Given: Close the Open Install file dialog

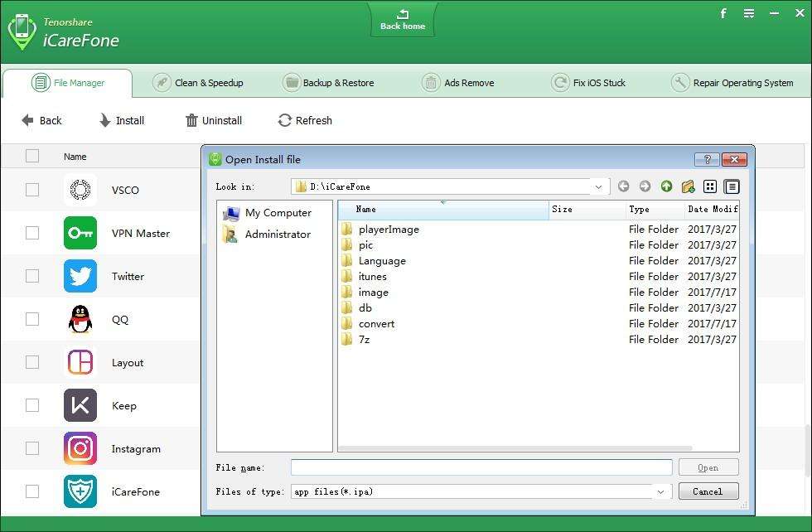Looking at the screenshot, I should 734,160.
